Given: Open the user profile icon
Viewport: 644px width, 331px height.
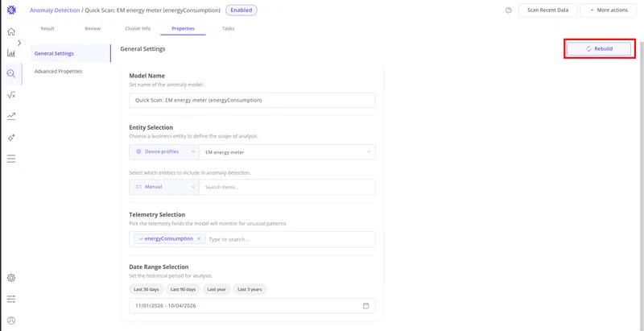Looking at the screenshot, I should click(x=11, y=321).
